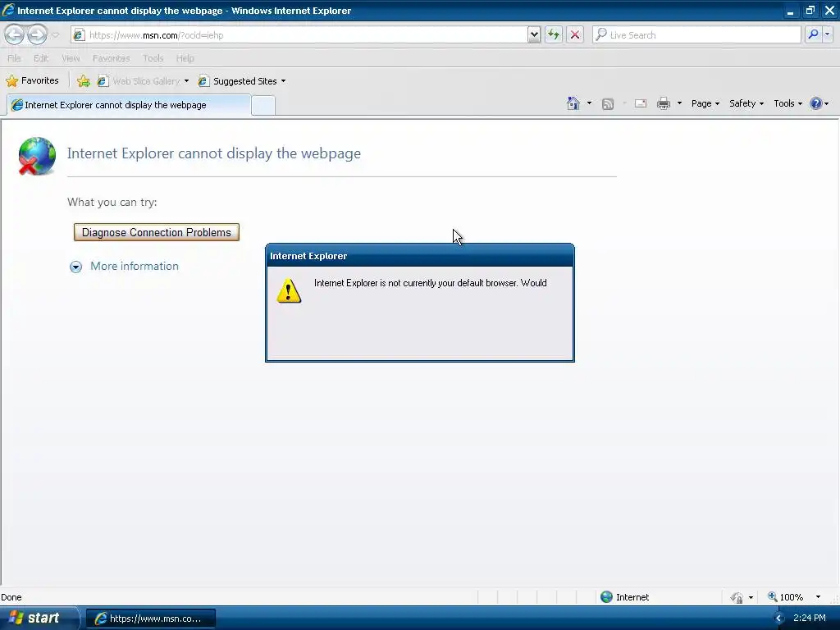Expand Suggested Sites dropdown arrow

(x=283, y=81)
